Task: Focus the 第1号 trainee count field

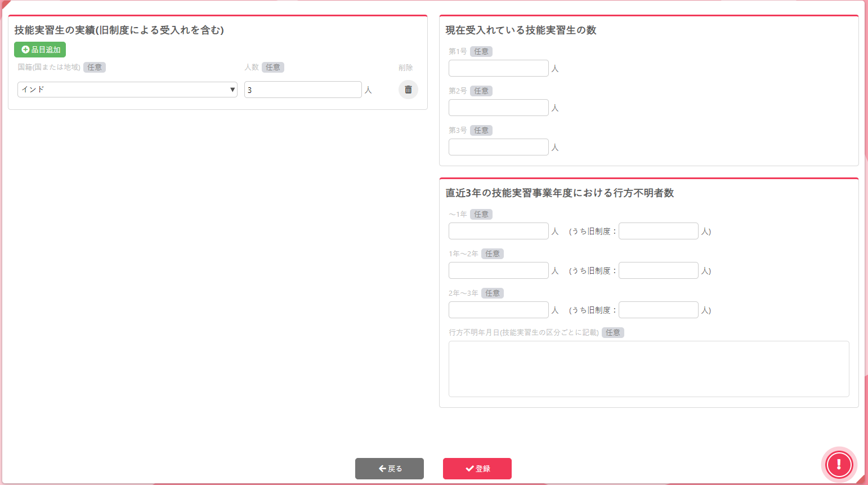Action: click(498, 68)
